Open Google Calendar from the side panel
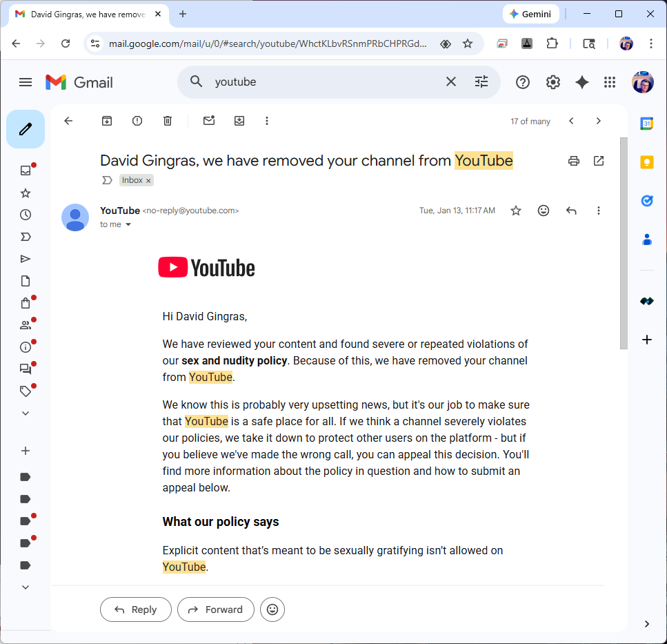 point(647,124)
